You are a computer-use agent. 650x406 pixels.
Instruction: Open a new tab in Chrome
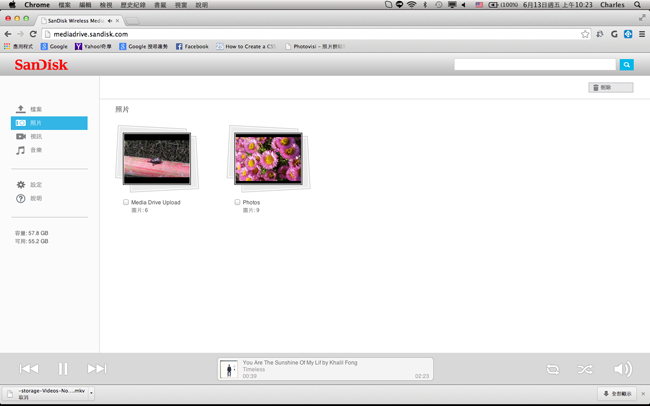pyautogui.click(x=132, y=21)
